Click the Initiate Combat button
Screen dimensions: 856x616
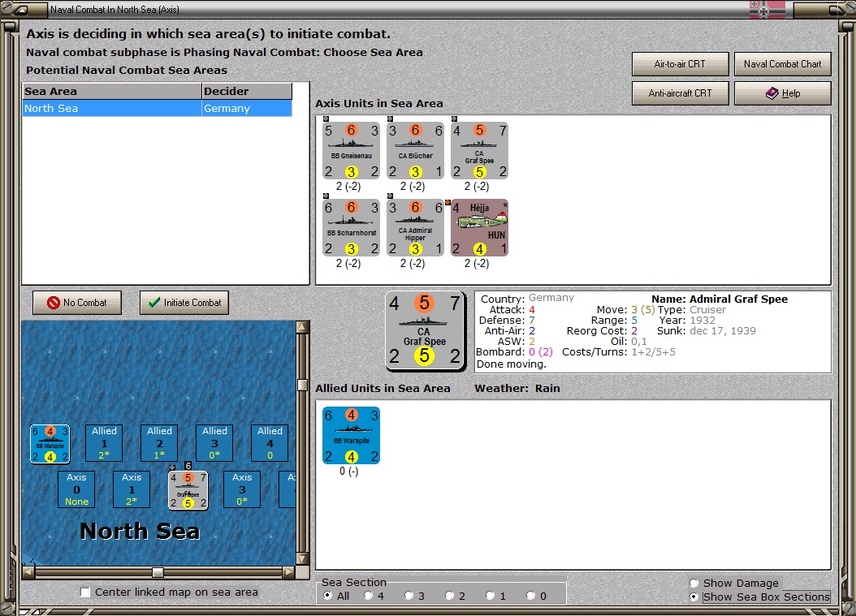184,302
